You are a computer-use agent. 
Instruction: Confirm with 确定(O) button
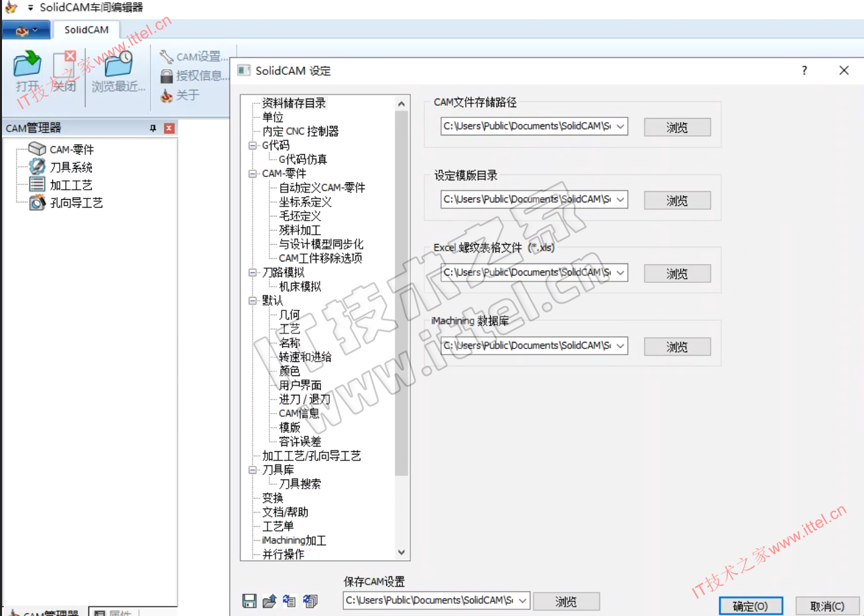[750, 606]
